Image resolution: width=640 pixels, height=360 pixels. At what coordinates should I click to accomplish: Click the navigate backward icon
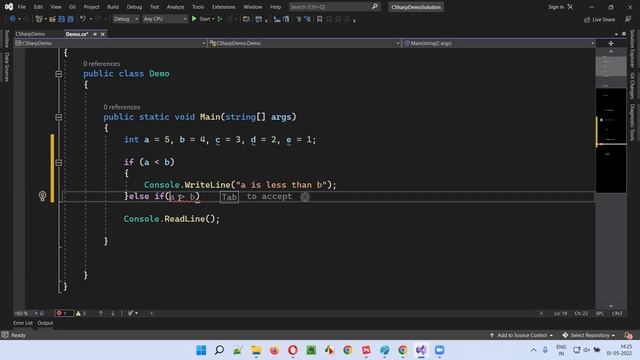click(12, 19)
